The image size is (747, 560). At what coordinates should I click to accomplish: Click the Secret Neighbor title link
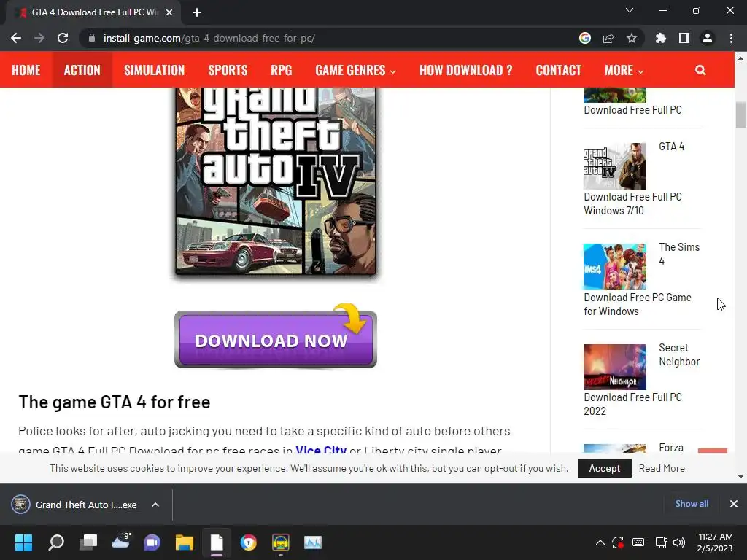[x=679, y=355]
